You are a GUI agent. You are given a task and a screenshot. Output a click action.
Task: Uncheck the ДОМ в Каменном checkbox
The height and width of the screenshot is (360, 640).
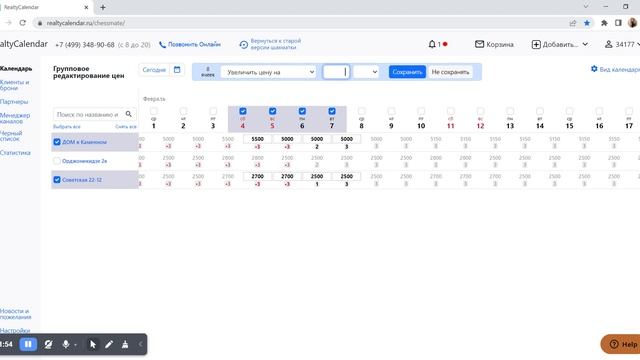pos(57,142)
